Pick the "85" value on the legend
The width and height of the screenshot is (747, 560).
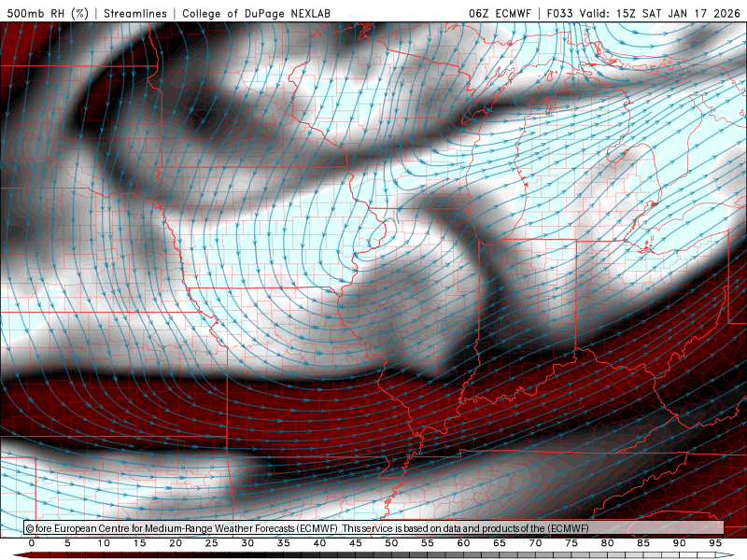(643, 543)
